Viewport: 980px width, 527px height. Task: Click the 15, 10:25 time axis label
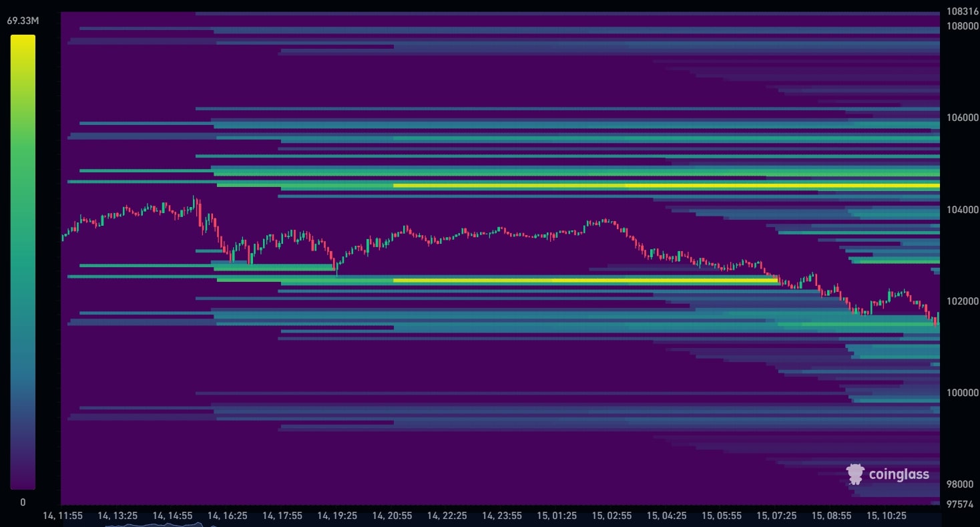887,516
